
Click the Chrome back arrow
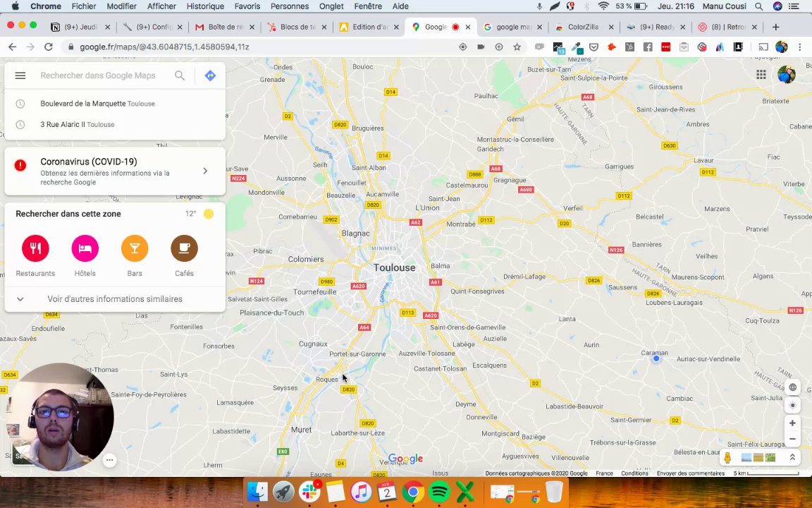coord(13,47)
